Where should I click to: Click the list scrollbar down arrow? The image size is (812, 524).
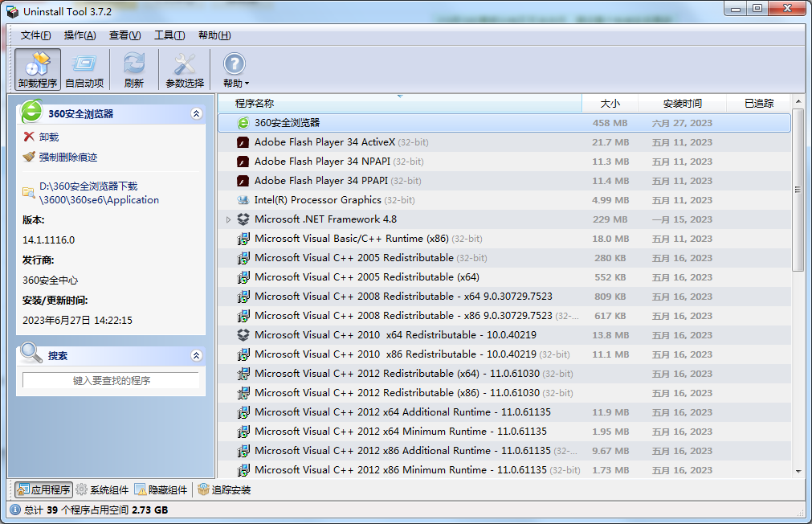[798, 471]
